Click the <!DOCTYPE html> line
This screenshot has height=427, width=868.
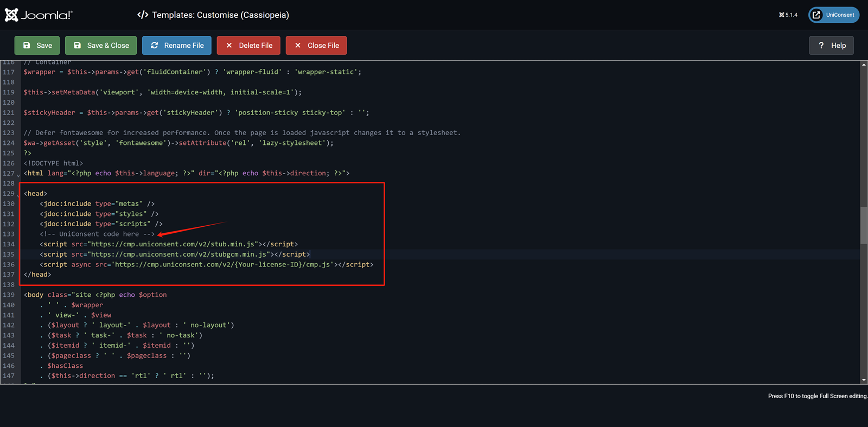click(53, 163)
